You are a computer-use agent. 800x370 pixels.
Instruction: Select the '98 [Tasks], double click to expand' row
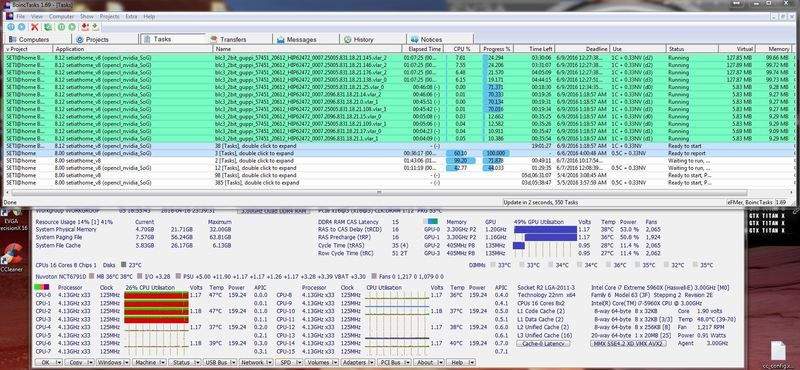point(398,175)
